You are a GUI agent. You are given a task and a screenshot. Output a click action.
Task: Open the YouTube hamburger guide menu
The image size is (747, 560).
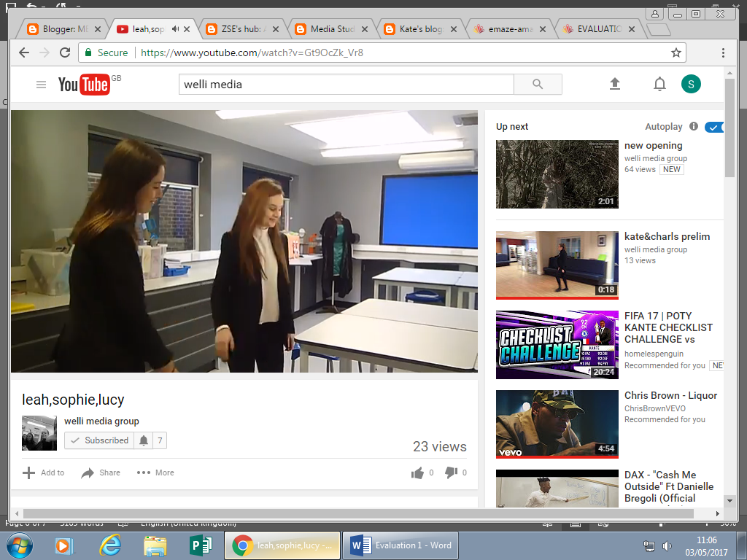41,85
